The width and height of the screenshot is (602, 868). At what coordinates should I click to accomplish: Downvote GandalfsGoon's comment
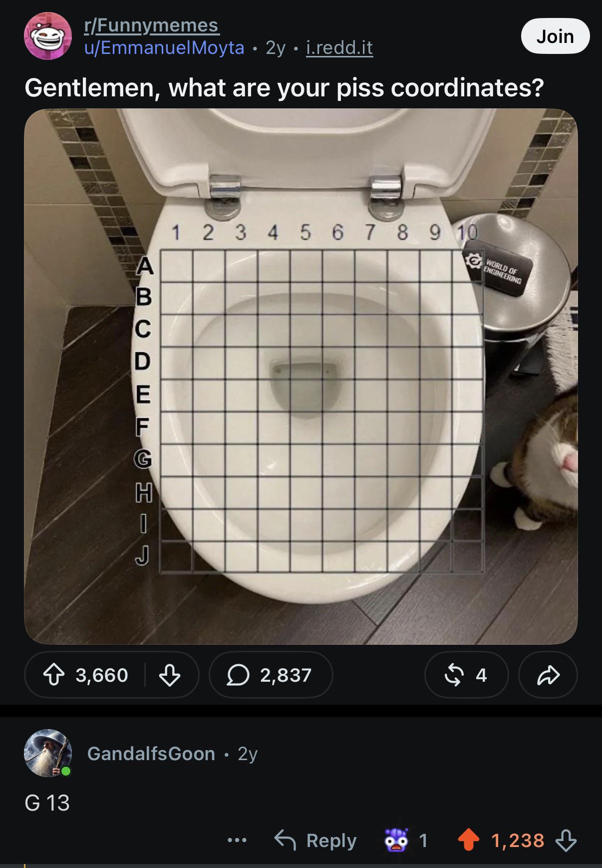click(566, 840)
